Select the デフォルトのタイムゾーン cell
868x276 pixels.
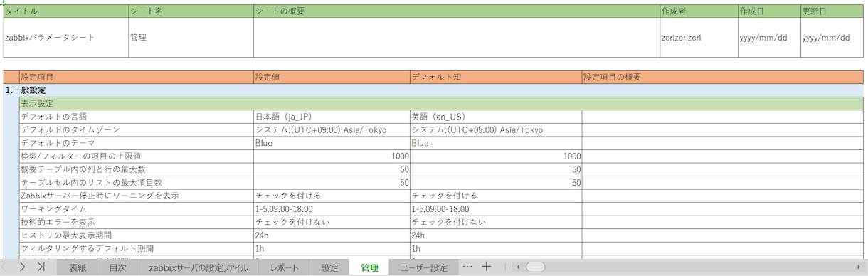click(136, 130)
